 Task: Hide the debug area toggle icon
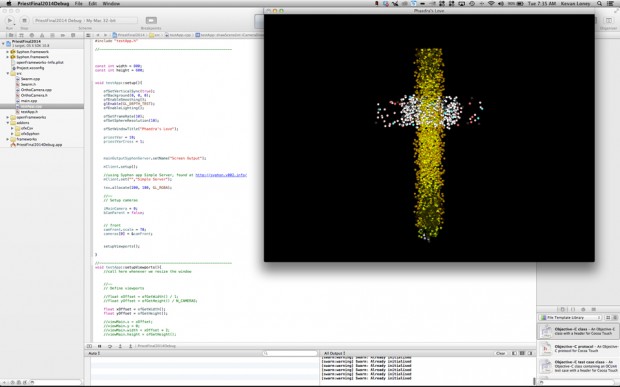coord(89,346)
